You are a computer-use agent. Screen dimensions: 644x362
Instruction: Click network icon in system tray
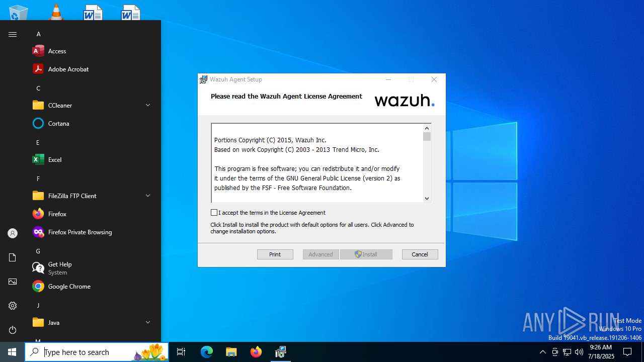567,352
